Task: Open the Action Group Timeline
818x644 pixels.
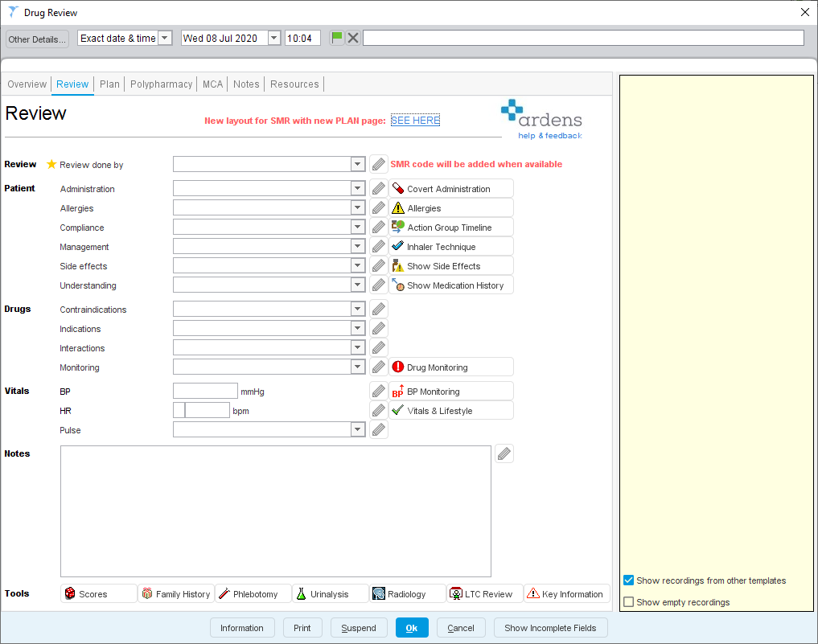Action: click(x=450, y=226)
